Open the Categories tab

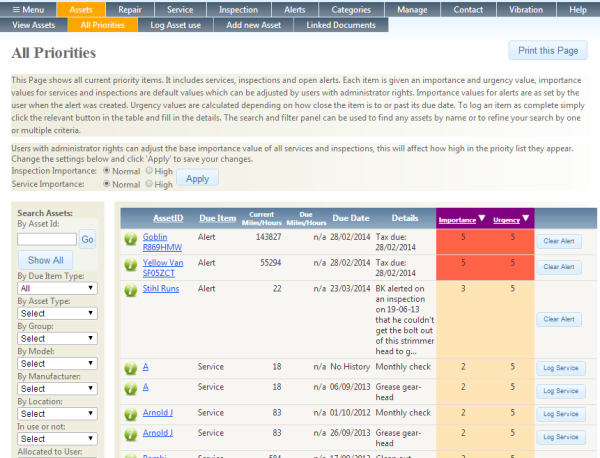pyautogui.click(x=351, y=10)
